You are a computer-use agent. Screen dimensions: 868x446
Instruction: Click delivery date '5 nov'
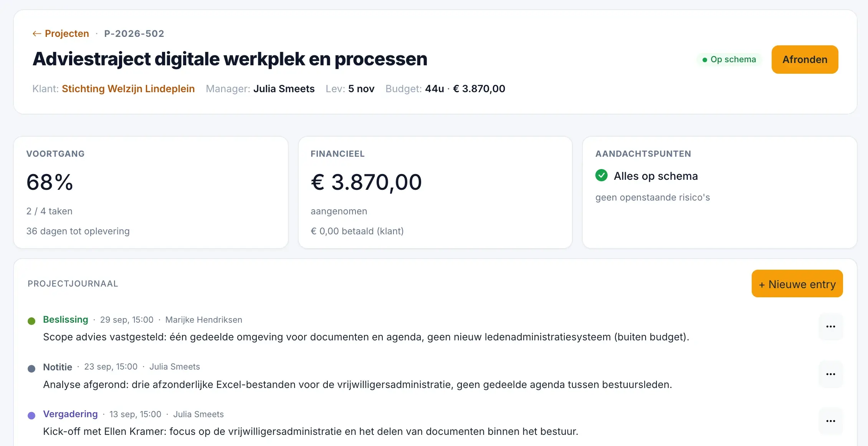(361, 89)
